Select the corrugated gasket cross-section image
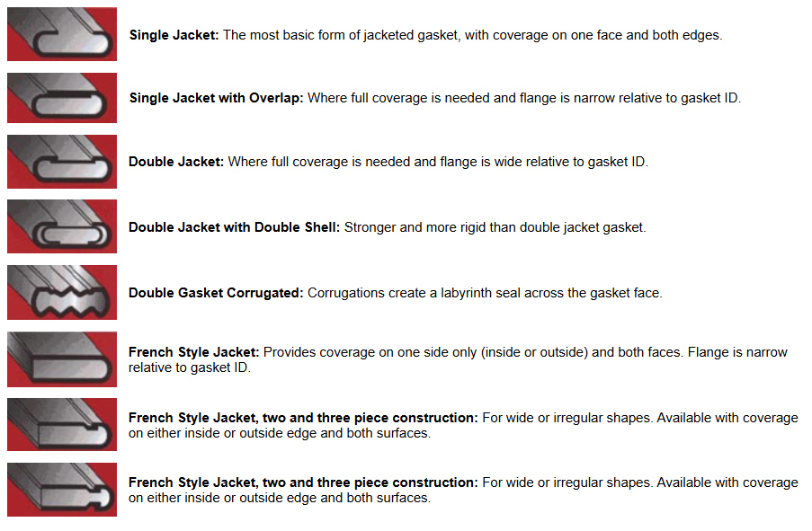This screenshot has width=812, height=531. tap(61, 293)
